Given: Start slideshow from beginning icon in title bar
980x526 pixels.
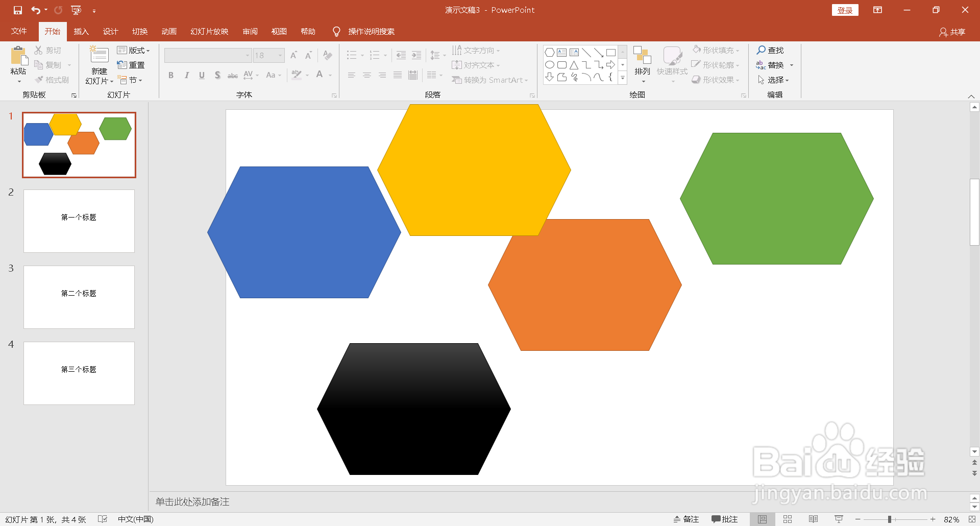Looking at the screenshot, I should tap(76, 10).
